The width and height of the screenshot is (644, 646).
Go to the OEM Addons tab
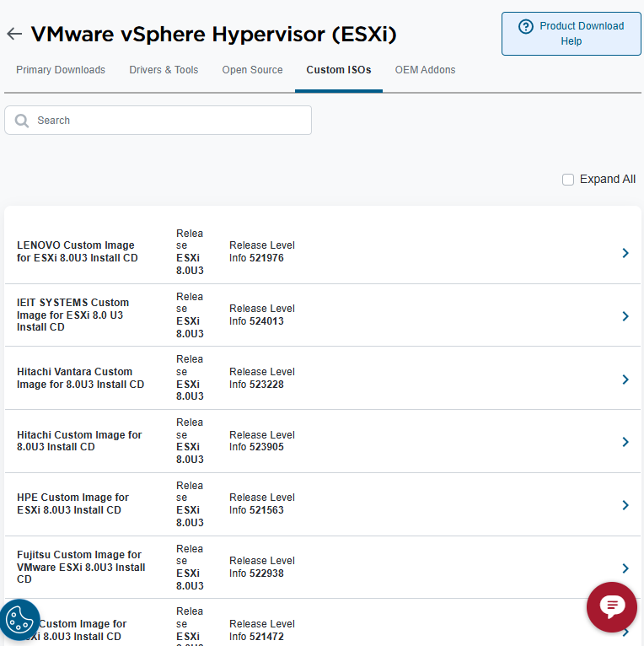pos(425,70)
